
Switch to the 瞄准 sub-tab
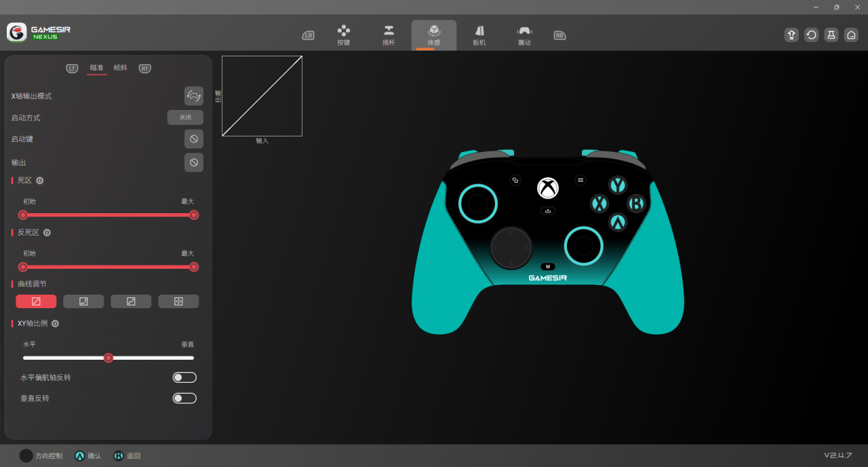(x=97, y=68)
